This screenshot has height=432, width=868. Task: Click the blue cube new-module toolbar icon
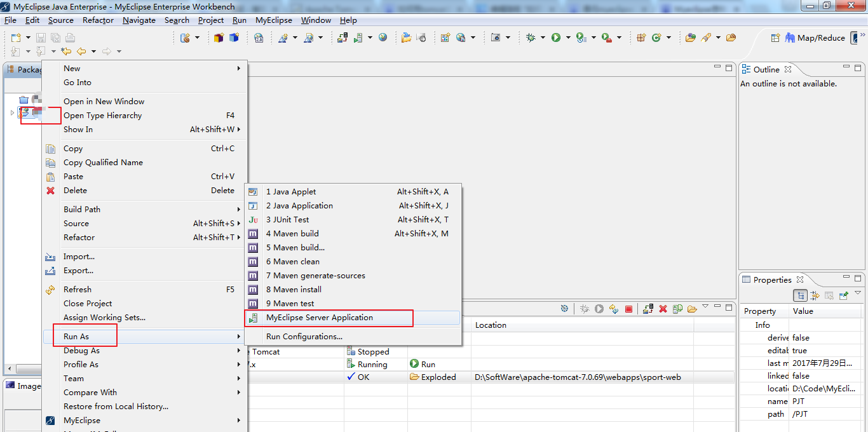point(234,38)
